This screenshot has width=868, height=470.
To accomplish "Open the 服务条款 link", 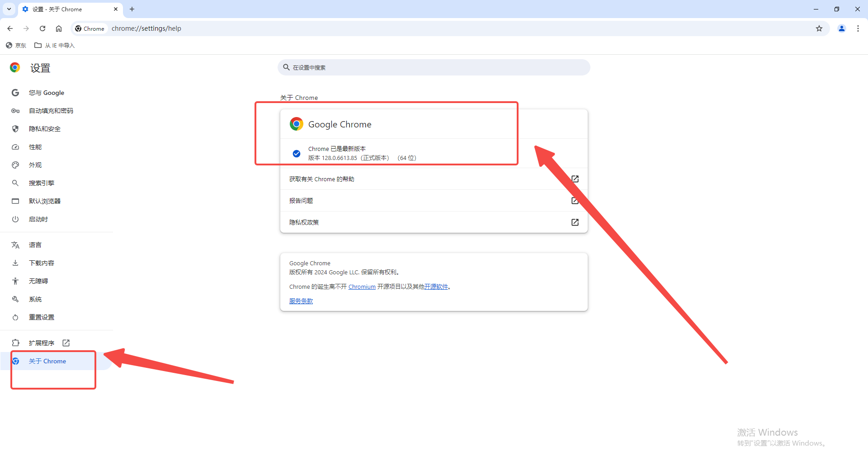I will pos(301,301).
